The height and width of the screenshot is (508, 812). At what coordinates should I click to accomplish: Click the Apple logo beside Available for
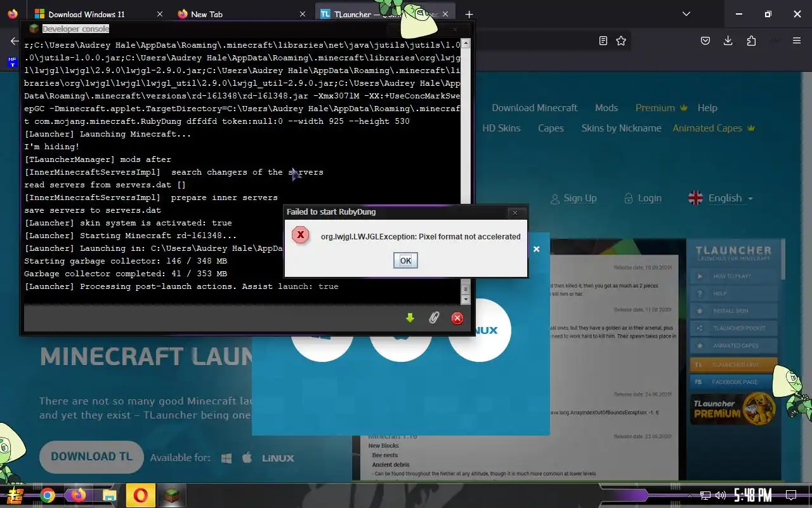point(247,458)
